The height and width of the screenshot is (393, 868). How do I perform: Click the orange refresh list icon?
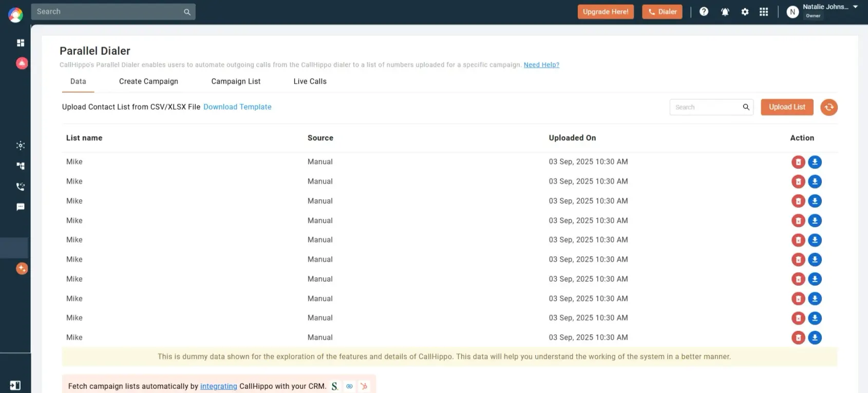[829, 107]
